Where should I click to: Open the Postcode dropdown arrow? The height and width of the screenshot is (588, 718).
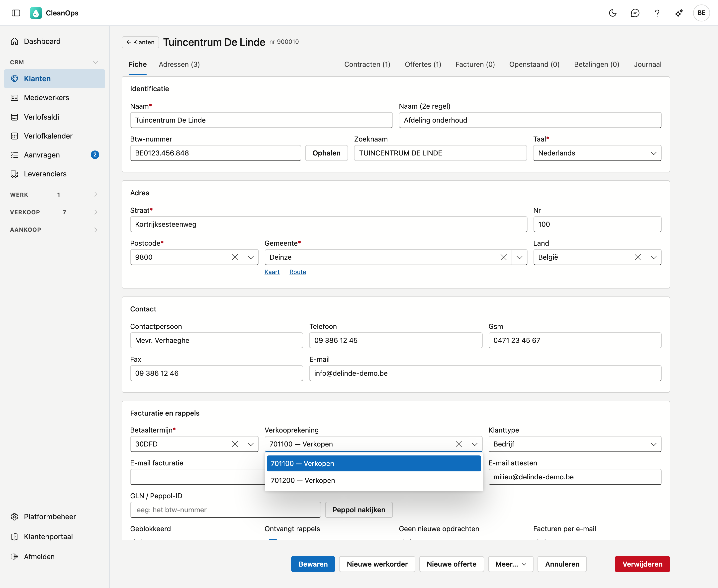251,257
